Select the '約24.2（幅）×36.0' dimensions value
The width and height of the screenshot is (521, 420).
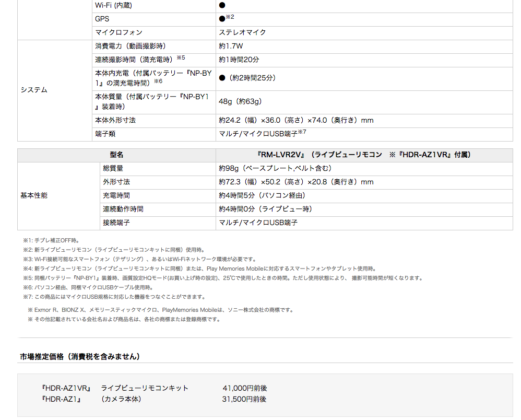tap(296, 120)
